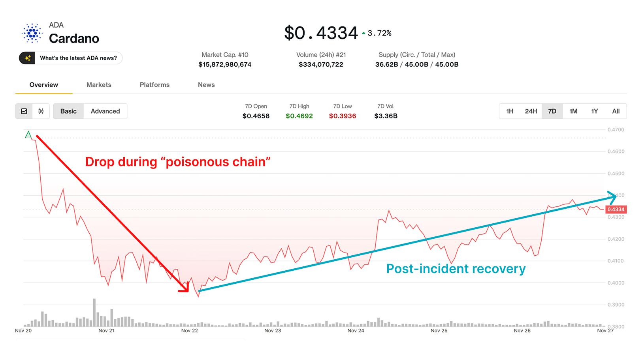
Task: Click the sparkle AI news icon
Action: (27, 58)
